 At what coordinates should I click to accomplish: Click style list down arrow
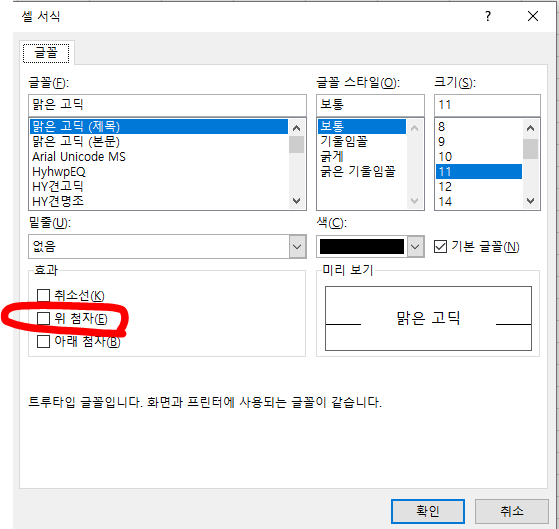pos(414,201)
